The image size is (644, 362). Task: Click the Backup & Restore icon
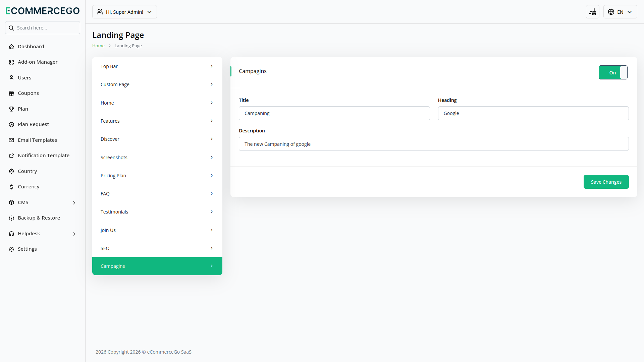(x=11, y=218)
